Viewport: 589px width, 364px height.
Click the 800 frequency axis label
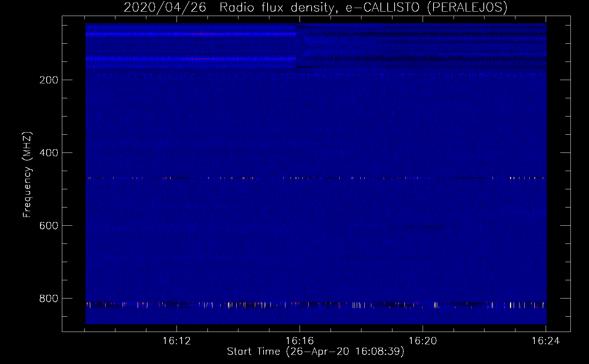click(49, 298)
